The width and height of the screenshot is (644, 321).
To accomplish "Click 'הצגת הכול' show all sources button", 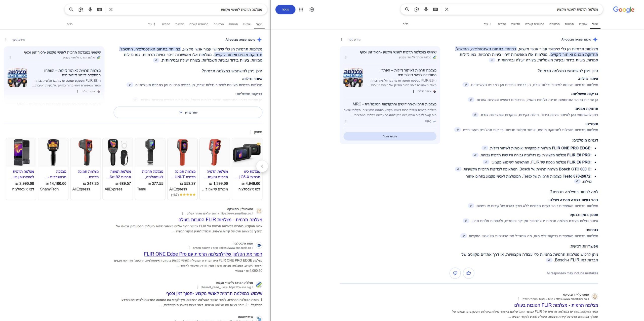I will point(390,136).
